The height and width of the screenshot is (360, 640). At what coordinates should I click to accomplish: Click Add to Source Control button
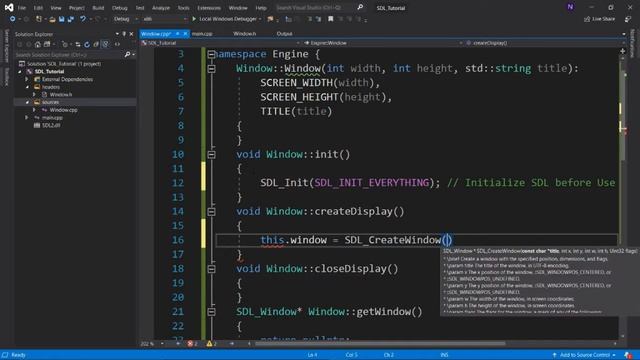(x=584, y=355)
